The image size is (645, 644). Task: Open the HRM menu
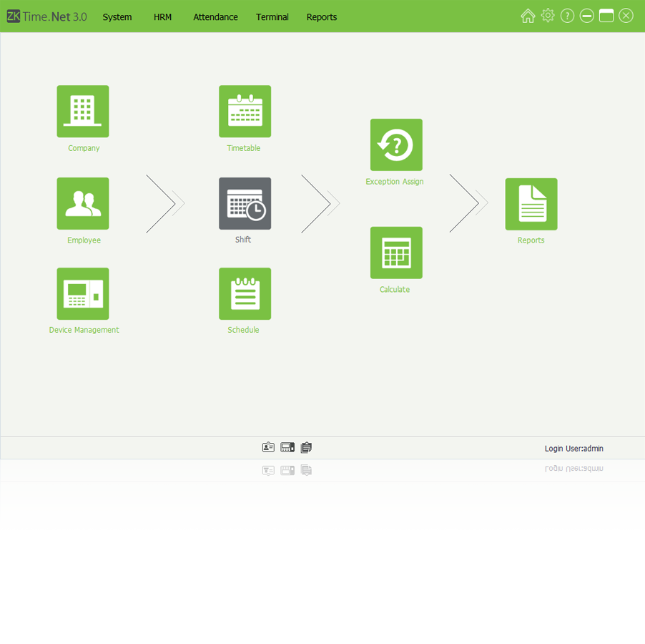(x=162, y=17)
